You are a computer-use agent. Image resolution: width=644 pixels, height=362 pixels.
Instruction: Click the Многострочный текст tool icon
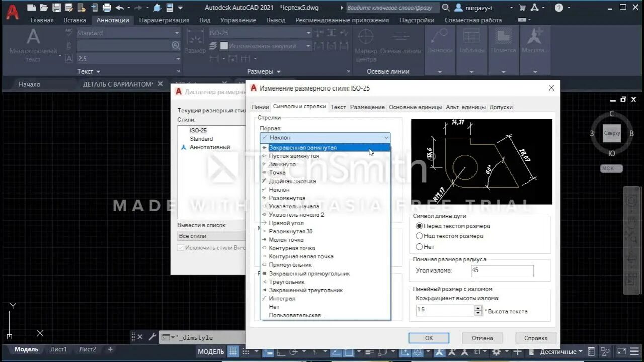coord(33,37)
